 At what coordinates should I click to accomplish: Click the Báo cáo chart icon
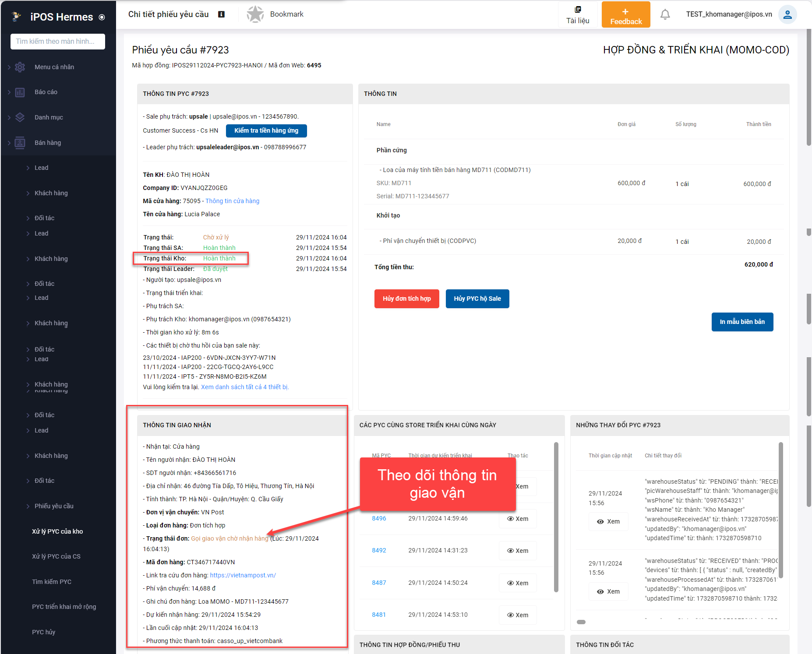point(20,92)
